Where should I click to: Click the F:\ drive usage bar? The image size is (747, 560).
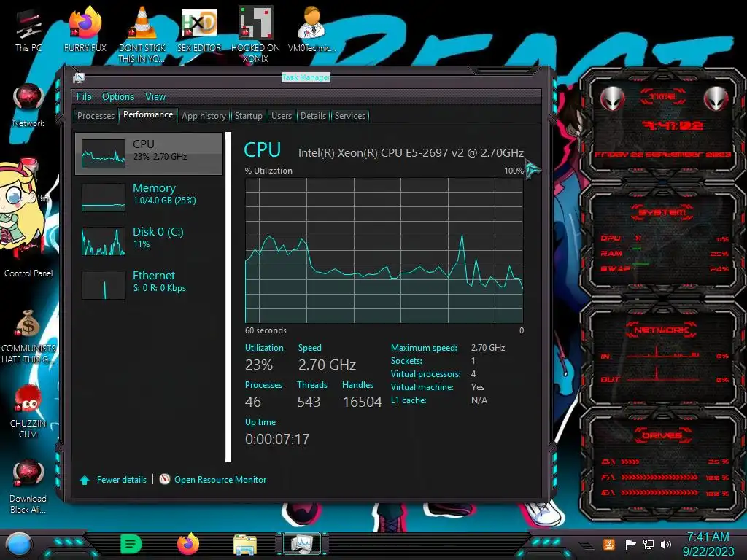click(659, 477)
